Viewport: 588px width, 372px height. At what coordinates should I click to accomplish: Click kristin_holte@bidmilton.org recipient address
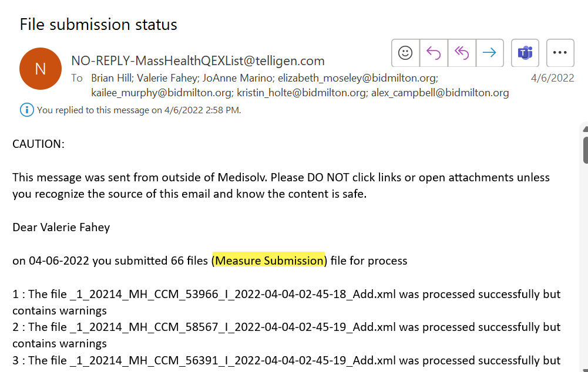coord(302,93)
